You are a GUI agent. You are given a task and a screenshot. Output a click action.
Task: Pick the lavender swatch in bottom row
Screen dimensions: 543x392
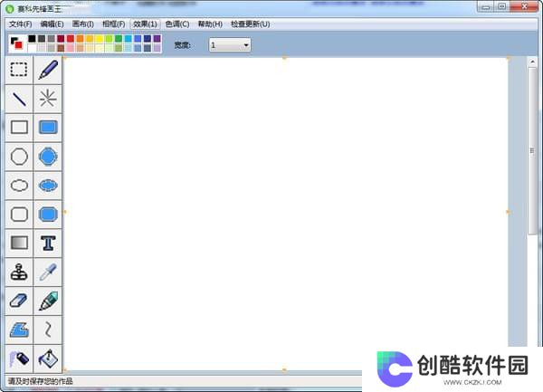click(x=157, y=48)
